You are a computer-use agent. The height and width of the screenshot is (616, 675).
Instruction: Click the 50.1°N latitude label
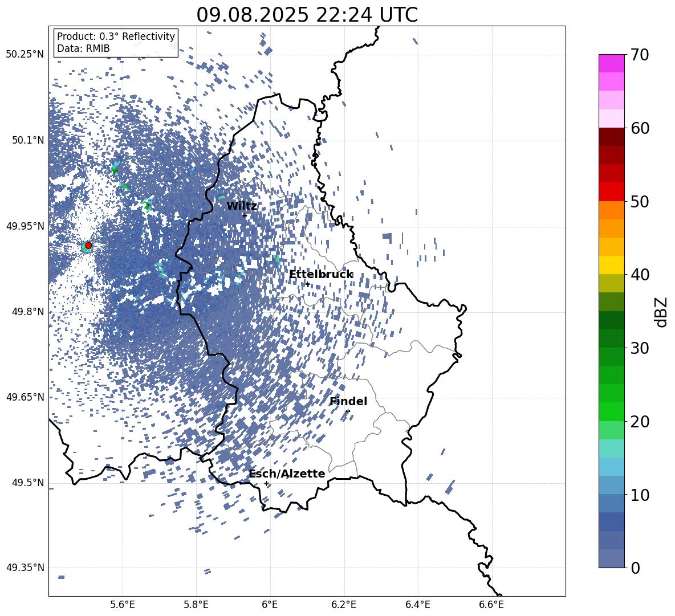(29, 140)
